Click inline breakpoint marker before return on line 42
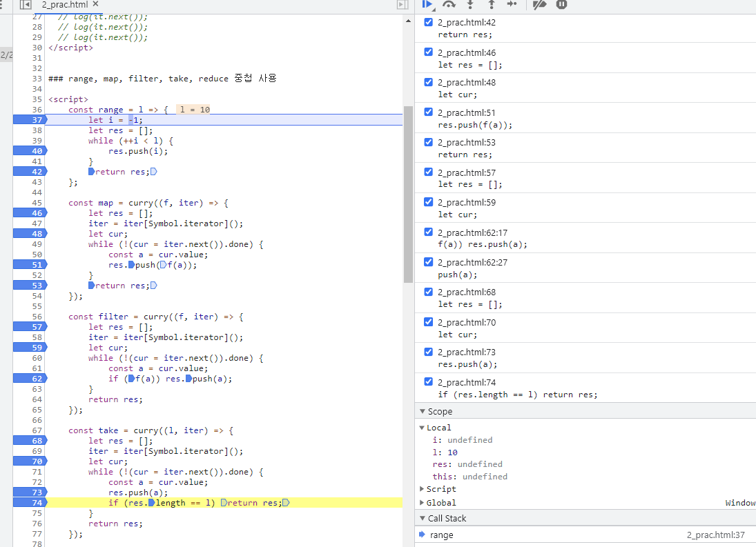Viewport: 756px width, 547px height. pyautogui.click(x=92, y=172)
